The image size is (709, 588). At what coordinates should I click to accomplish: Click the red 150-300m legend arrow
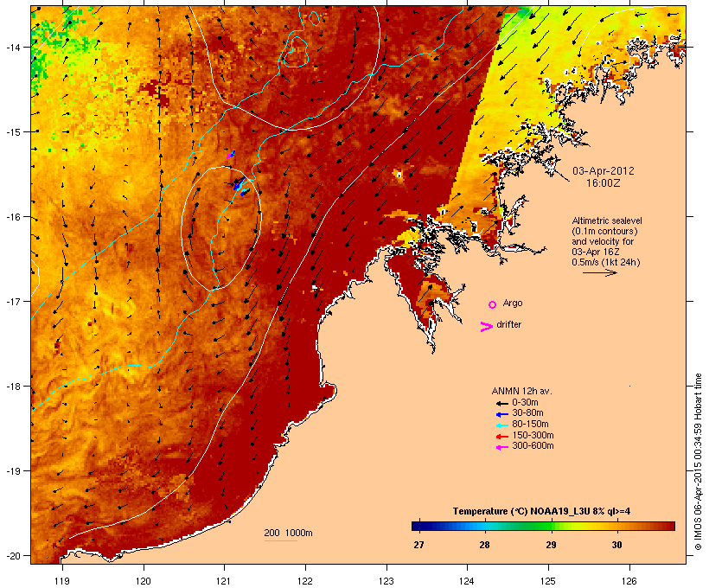click(x=502, y=437)
